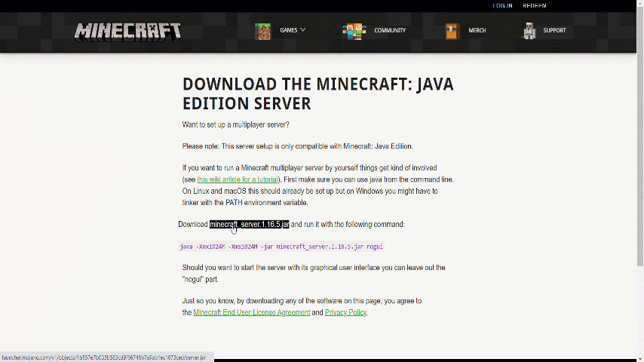Open Minecraft End User License Agreement
This screenshot has width=644, height=362.
(251, 312)
